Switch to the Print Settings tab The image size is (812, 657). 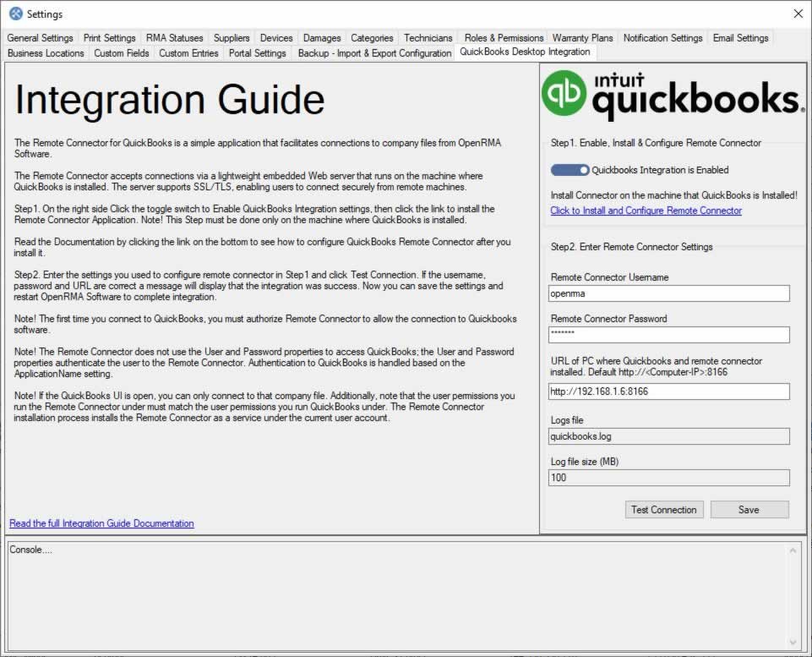coord(109,38)
